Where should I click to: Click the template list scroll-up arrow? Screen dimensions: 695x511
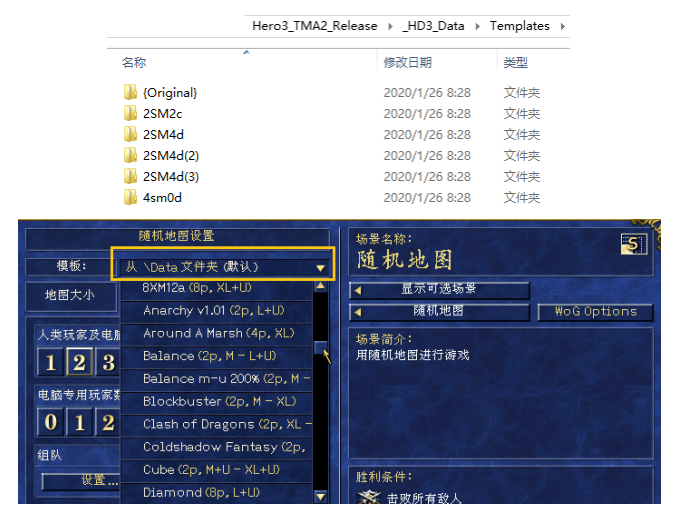320,286
